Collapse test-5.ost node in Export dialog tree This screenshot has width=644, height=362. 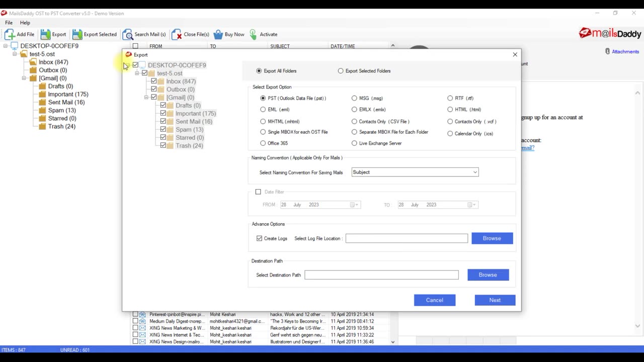137,73
